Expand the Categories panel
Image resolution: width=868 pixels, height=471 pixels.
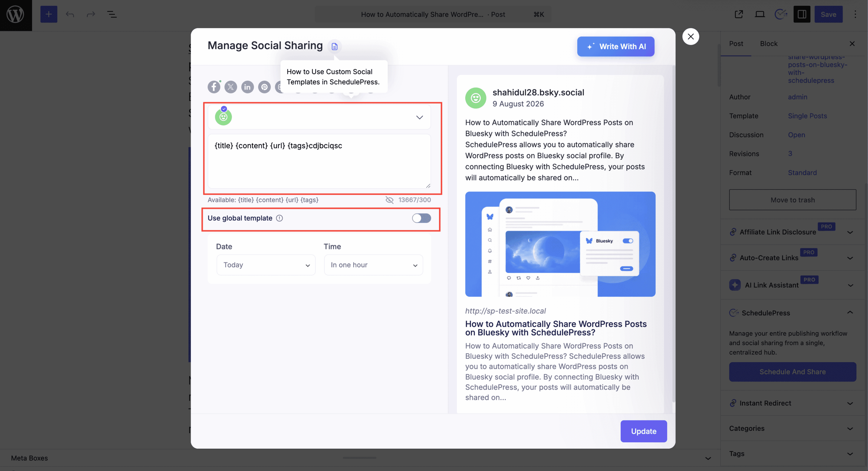[x=792, y=428]
